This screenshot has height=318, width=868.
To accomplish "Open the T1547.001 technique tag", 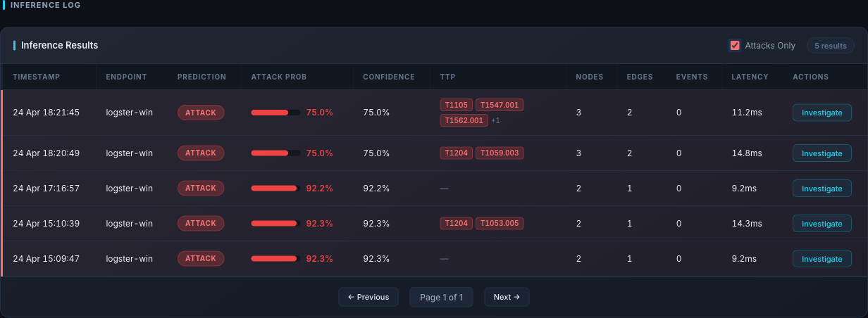I will [x=500, y=105].
